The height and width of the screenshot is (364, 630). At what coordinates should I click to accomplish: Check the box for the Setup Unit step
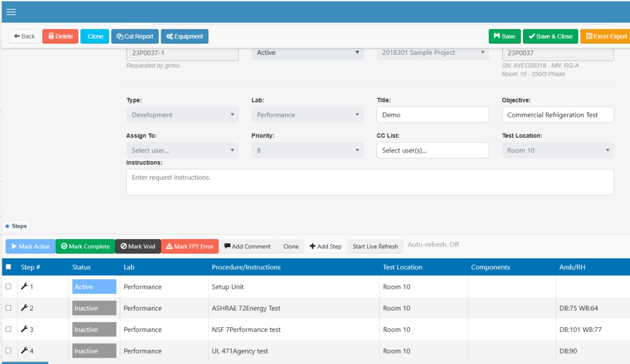(x=9, y=287)
